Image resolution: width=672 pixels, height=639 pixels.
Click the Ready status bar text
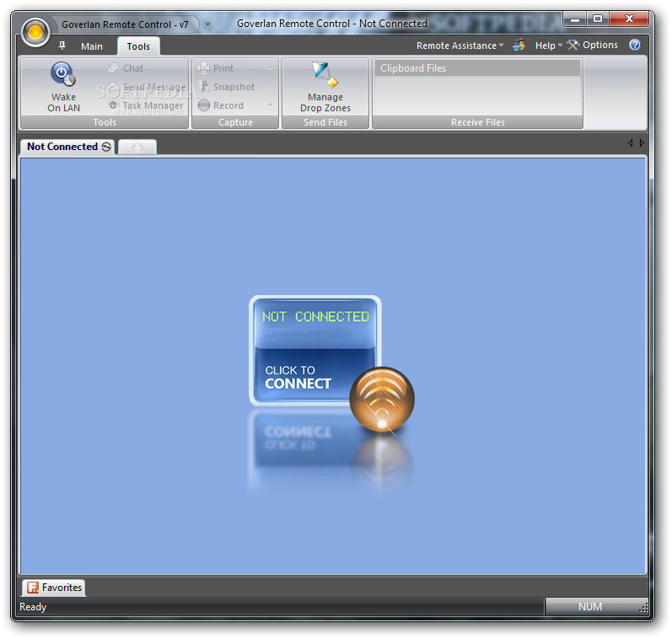(x=33, y=607)
